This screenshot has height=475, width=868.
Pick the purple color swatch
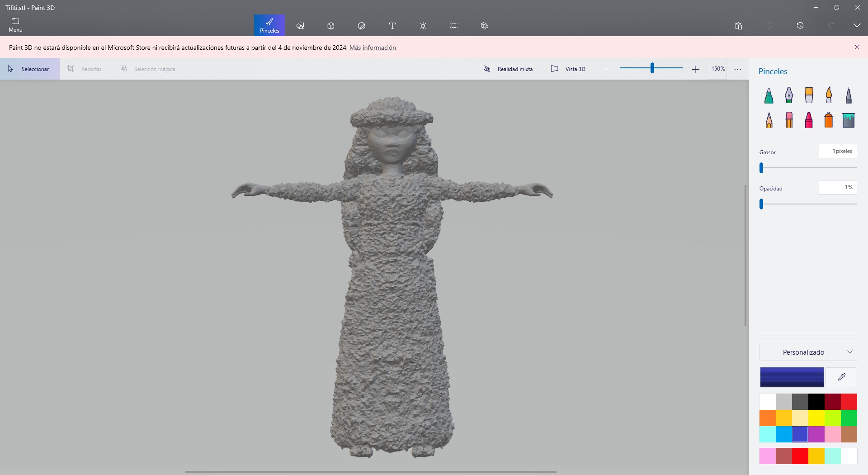[816, 434]
